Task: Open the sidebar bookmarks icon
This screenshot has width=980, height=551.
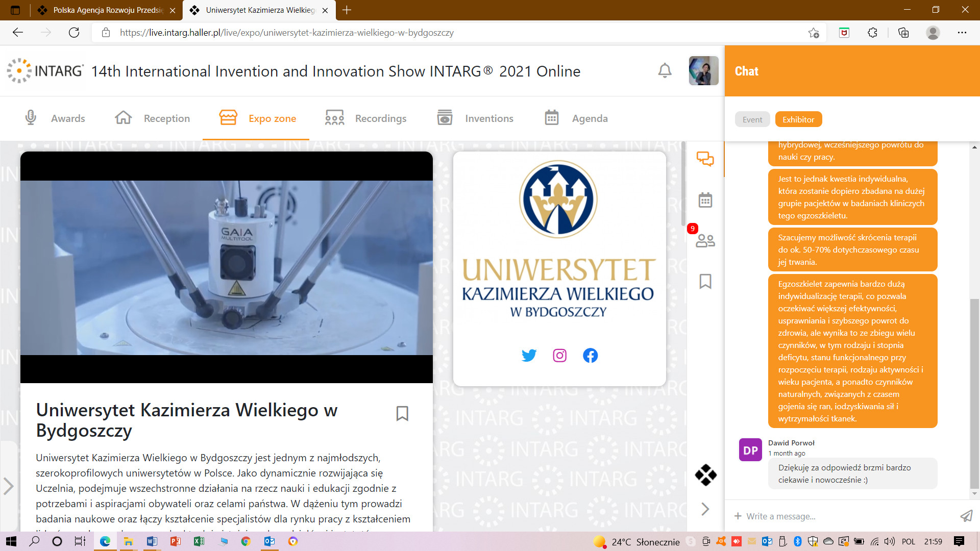Action: coord(705,281)
